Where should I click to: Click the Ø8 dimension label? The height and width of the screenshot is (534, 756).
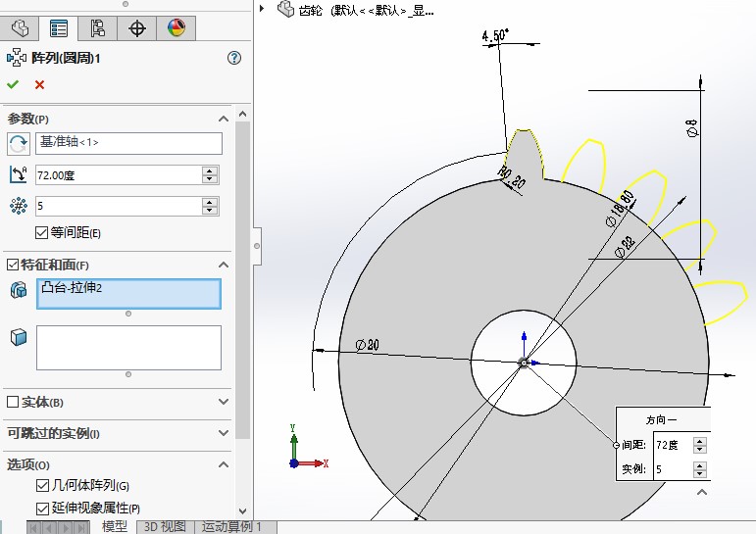click(x=691, y=127)
